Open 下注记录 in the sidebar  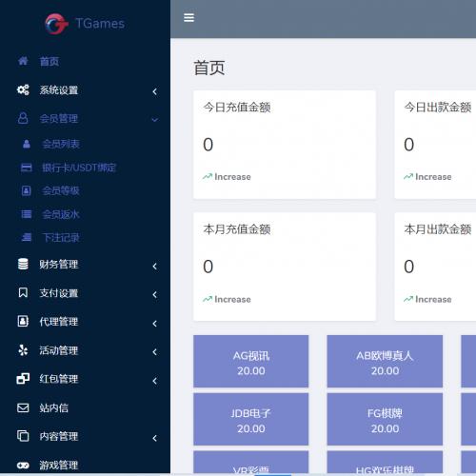click(x=61, y=237)
